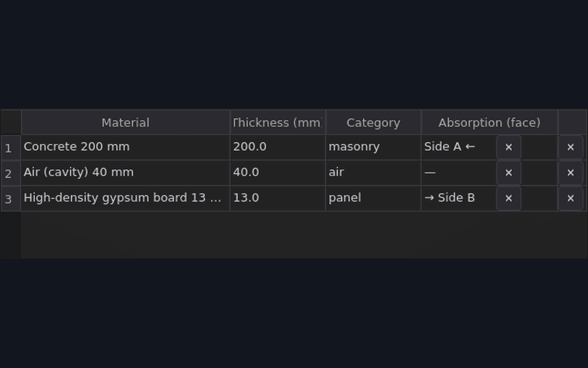Click the Side A ← absorption cell
Viewport: 588px width, 368px height.
click(458, 147)
